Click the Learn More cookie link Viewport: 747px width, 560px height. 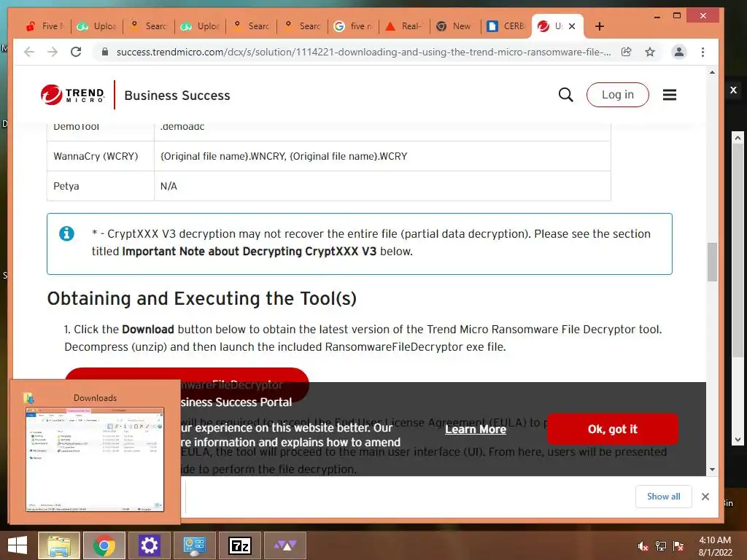[476, 429]
